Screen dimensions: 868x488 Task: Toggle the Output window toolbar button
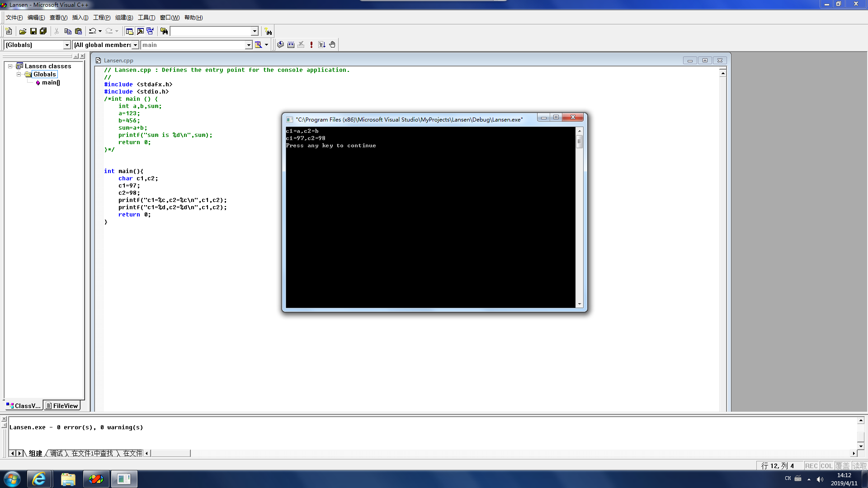[x=140, y=31]
